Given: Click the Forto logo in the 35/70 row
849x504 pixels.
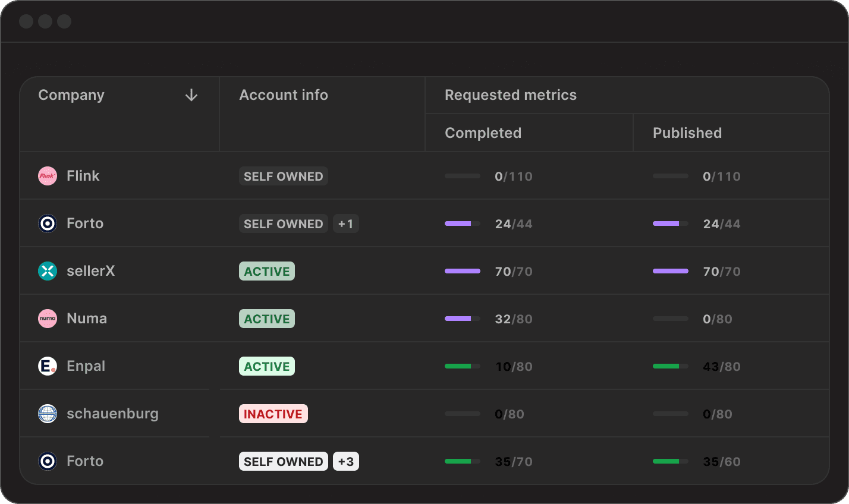Looking at the screenshot, I should click(x=48, y=461).
